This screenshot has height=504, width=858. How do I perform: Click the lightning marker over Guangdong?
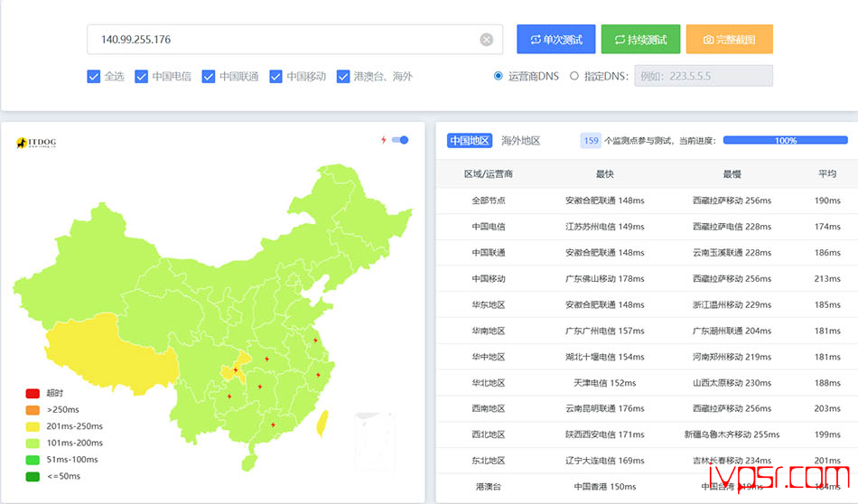pyautogui.click(x=273, y=425)
